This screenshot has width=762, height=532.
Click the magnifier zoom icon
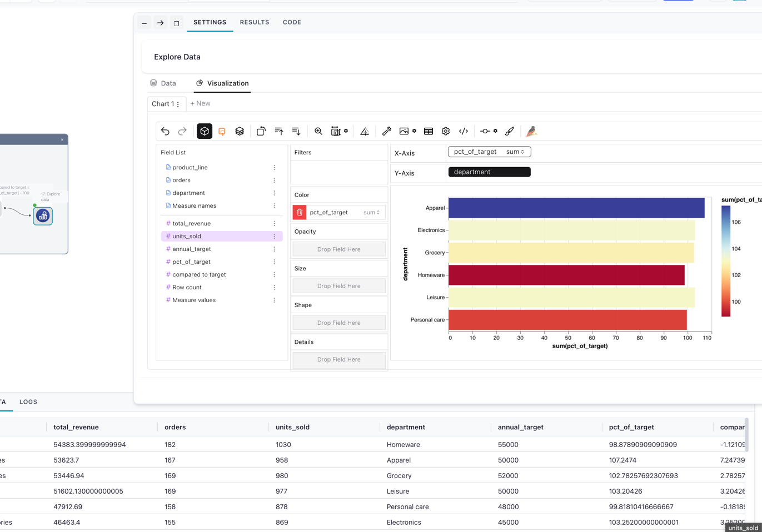318,131
